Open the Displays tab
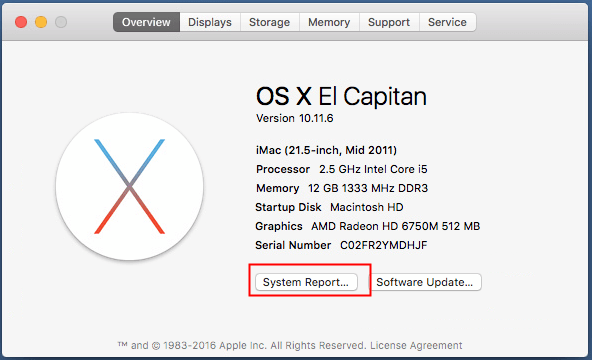Viewport: 592px width, 360px height. [210, 22]
